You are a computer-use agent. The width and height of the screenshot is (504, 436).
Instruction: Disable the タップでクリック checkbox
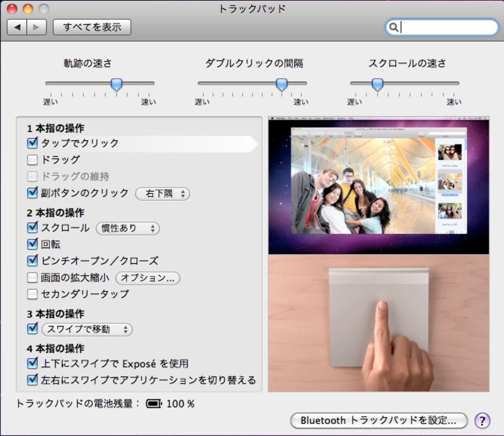[x=32, y=142]
